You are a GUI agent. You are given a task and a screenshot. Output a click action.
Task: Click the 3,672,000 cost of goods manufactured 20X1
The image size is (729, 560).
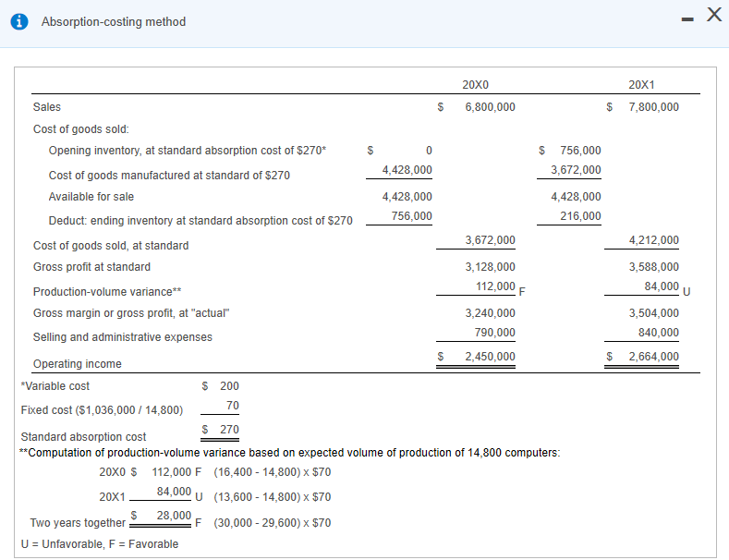coord(576,170)
